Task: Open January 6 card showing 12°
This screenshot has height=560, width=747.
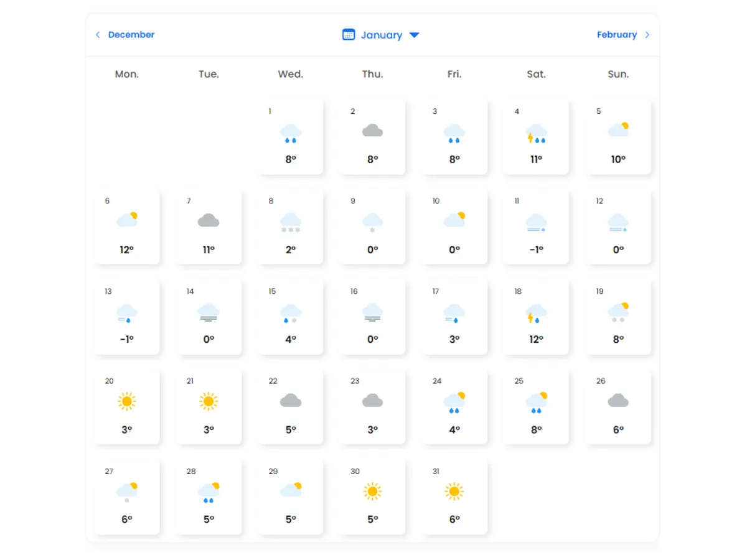Action: (x=127, y=227)
